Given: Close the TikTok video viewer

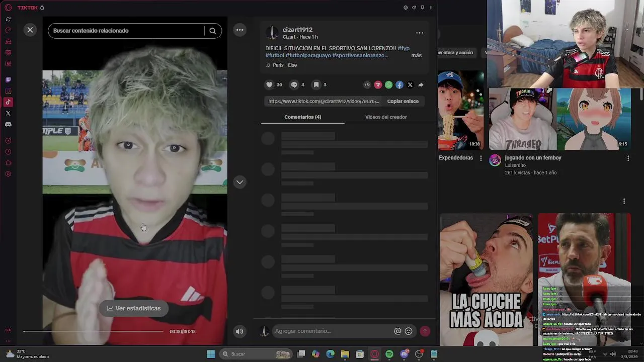Looking at the screenshot, I should 30,30.
